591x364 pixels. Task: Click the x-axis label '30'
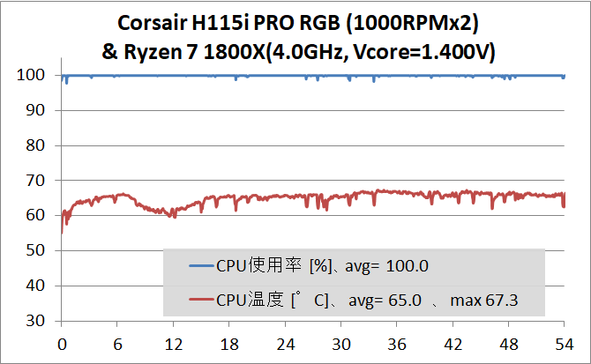click(x=341, y=345)
